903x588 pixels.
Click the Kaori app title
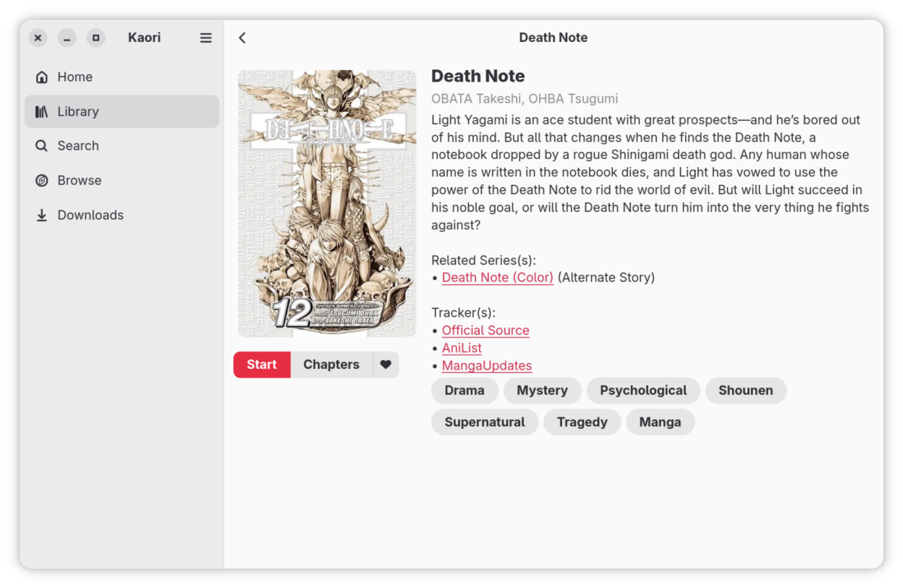pyautogui.click(x=145, y=38)
